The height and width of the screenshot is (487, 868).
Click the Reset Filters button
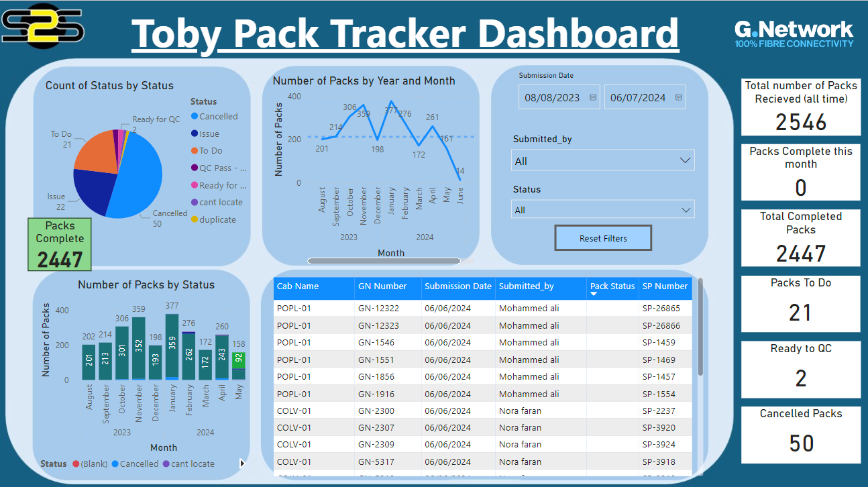coord(603,238)
